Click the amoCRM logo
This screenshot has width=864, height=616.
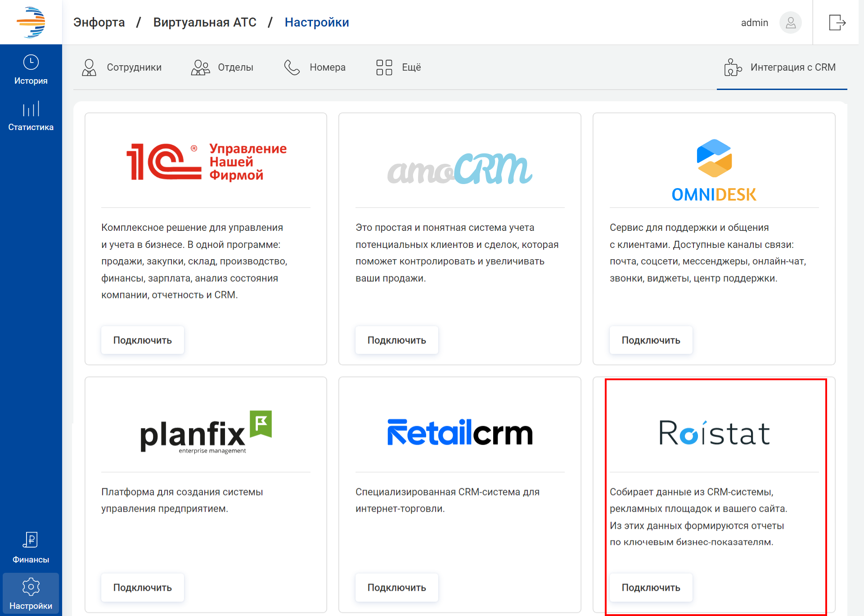(460, 169)
